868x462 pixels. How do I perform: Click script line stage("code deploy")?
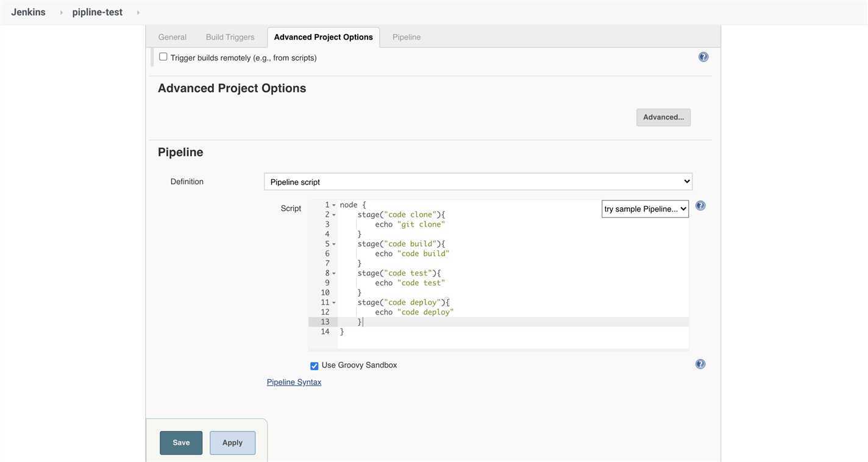click(404, 302)
